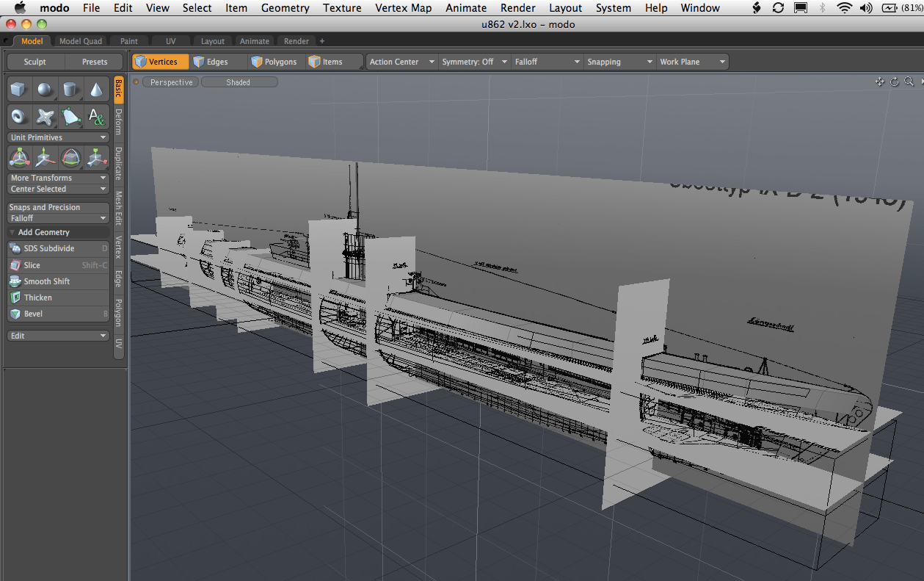Open the Symmetry: Off dropdown
924x581 pixels.
[x=473, y=62]
